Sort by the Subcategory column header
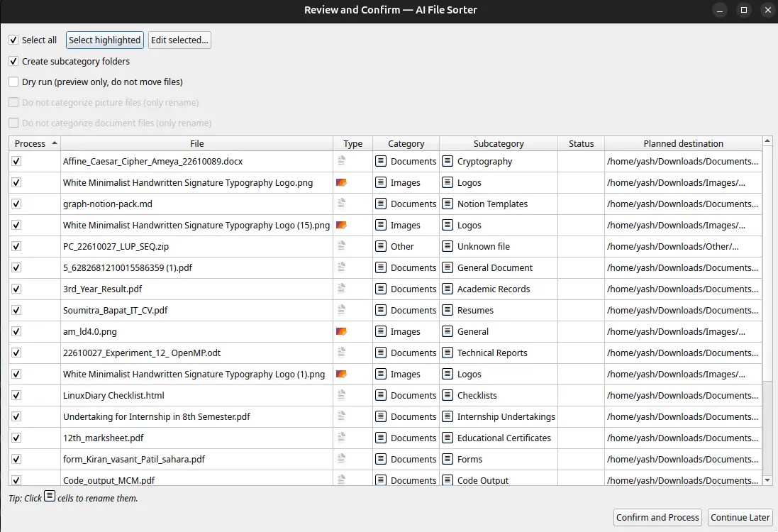Image resolution: width=778 pixels, height=532 pixels. (x=499, y=143)
